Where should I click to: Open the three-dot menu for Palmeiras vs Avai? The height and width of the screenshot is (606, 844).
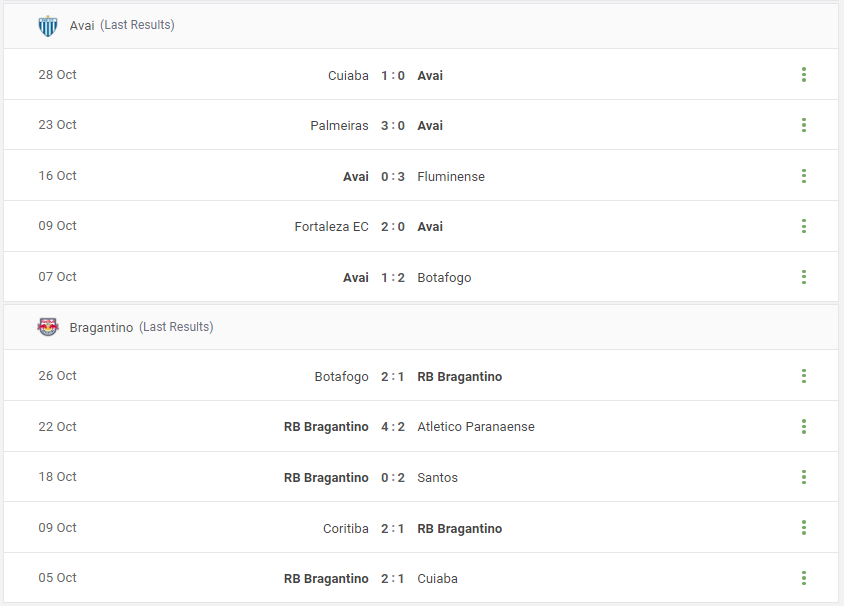[x=804, y=125]
